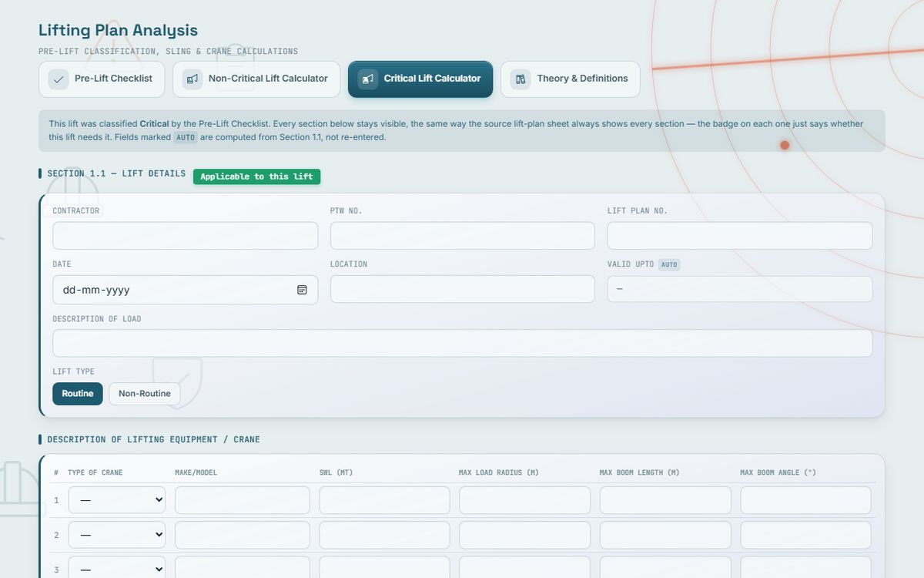Image resolution: width=924 pixels, height=578 pixels.
Task: Open the calendar picker in the Date field
Action: [302, 290]
